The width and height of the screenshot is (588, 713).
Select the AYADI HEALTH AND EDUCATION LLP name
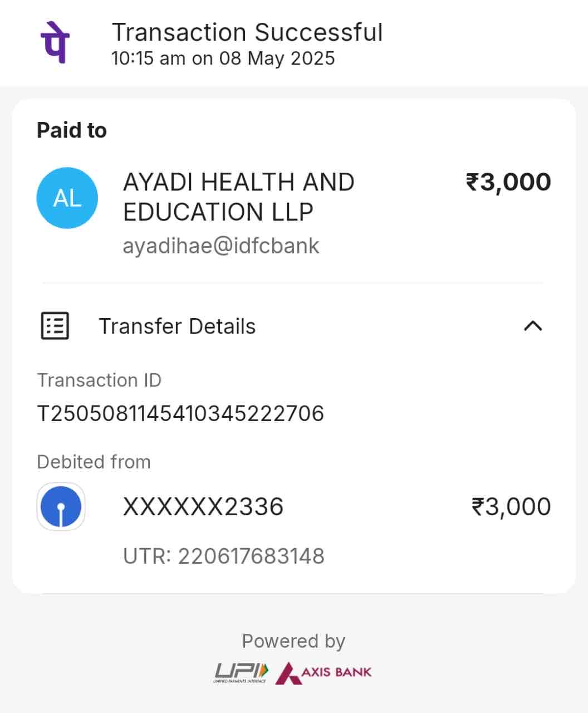(238, 197)
